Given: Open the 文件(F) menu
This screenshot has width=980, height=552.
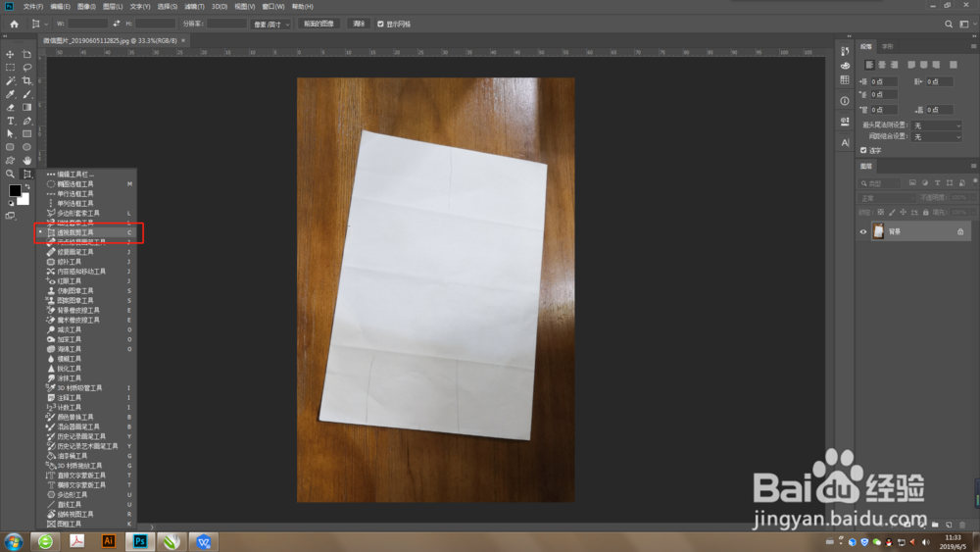Looking at the screenshot, I should pos(33,6).
